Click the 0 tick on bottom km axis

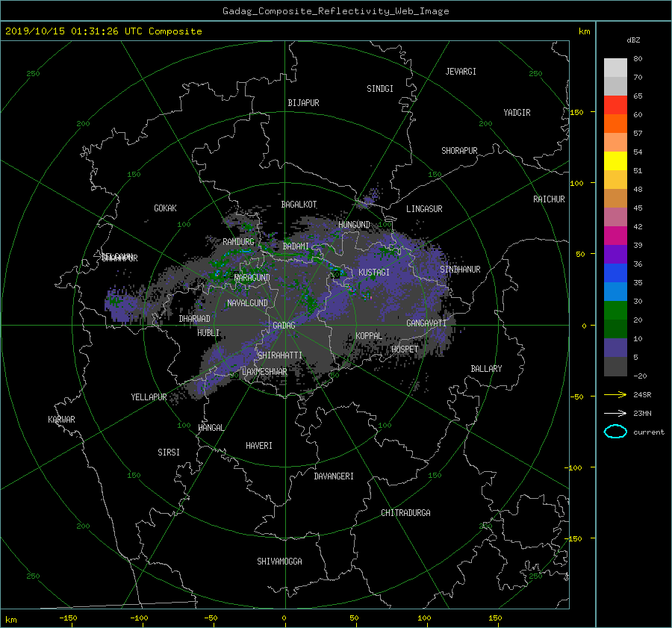(284, 618)
